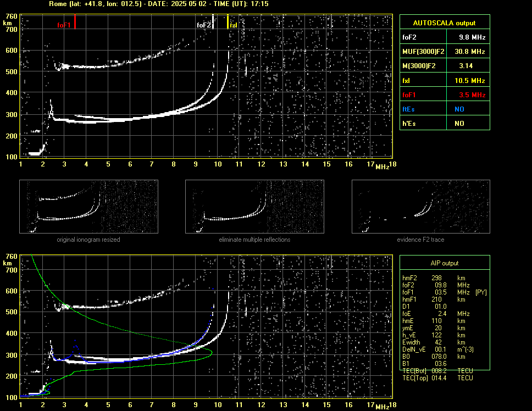Click the white foF2 marker on top ionogram

pos(213,21)
